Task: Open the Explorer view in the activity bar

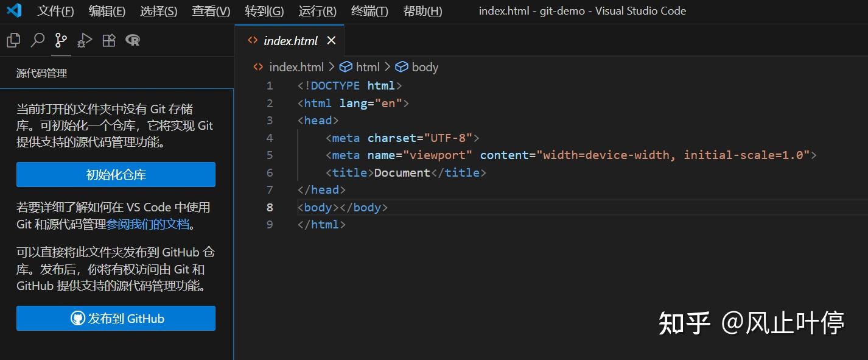Action: pos(13,39)
